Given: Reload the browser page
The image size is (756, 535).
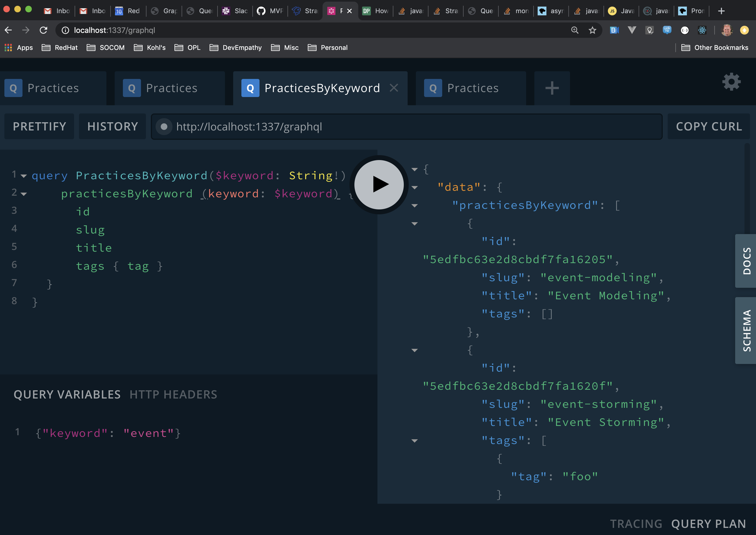Looking at the screenshot, I should click(44, 30).
